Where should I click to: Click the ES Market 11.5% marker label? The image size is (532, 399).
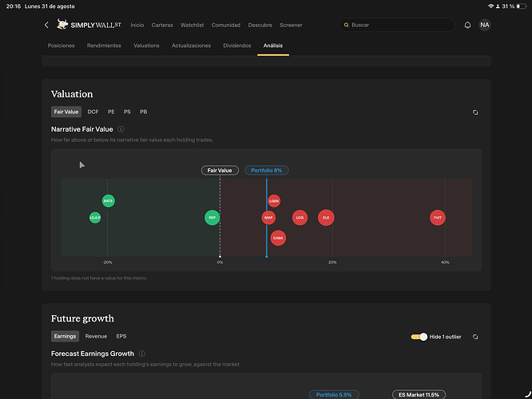pos(419,394)
